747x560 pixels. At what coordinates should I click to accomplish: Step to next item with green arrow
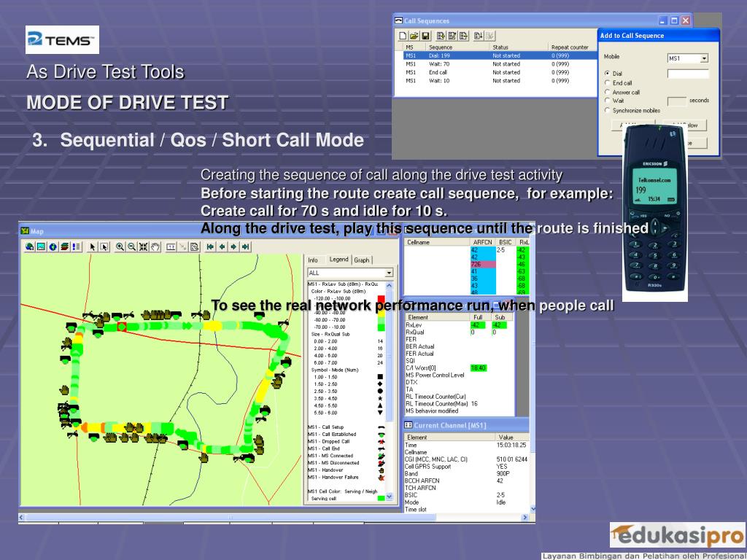[233, 246]
